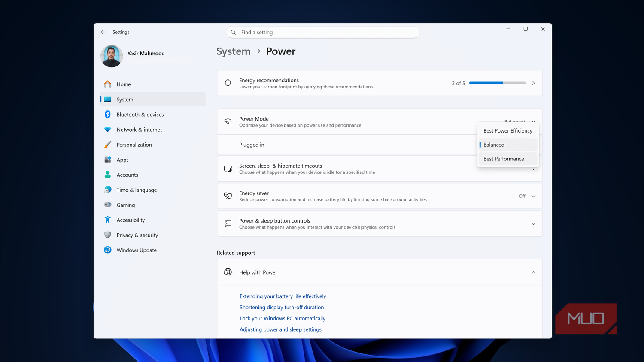The height and width of the screenshot is (362, 644).
Task: Open Lock your Windows PC automatically link
Action: pos(283,318)
